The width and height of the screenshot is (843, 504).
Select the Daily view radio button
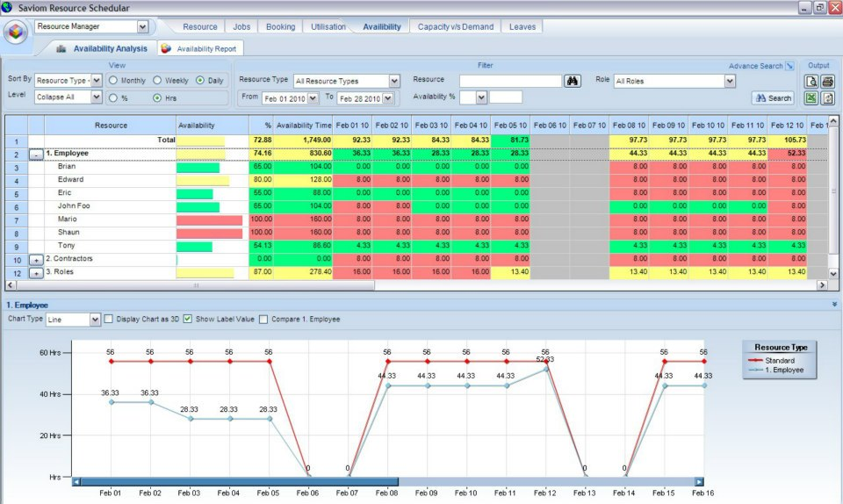click(200, 80)
